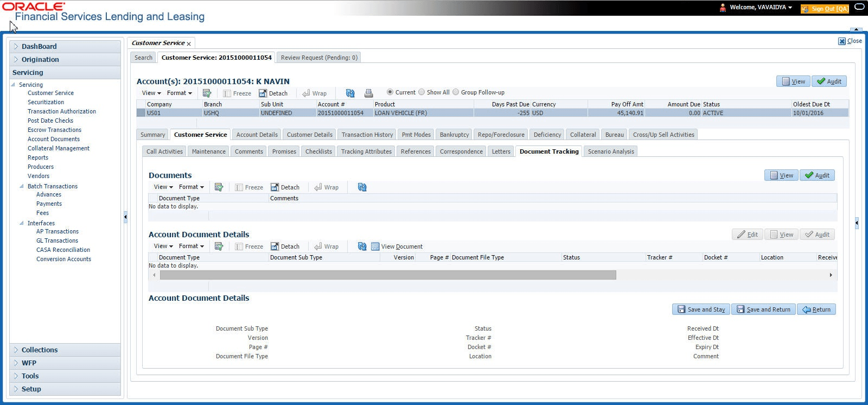Freeze columns in the Account(s) table
The image size is (868, 405).
tap(237, 93)
